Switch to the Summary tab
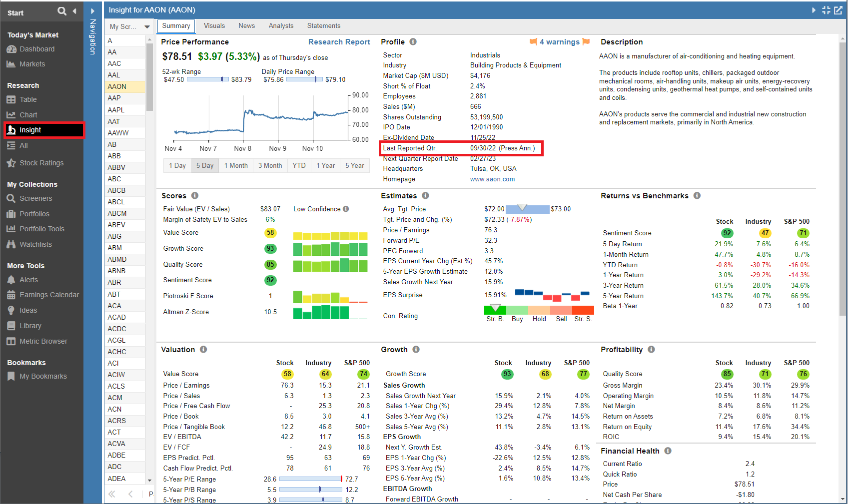The width and height of the screenshot is (848, 504). (x=176, y=26)
